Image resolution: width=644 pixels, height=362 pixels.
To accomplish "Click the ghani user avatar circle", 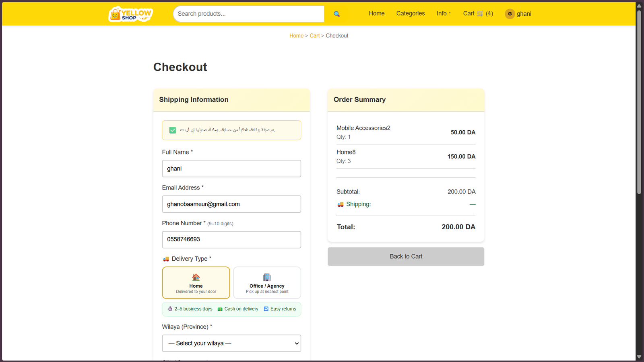I will [510, 14].
